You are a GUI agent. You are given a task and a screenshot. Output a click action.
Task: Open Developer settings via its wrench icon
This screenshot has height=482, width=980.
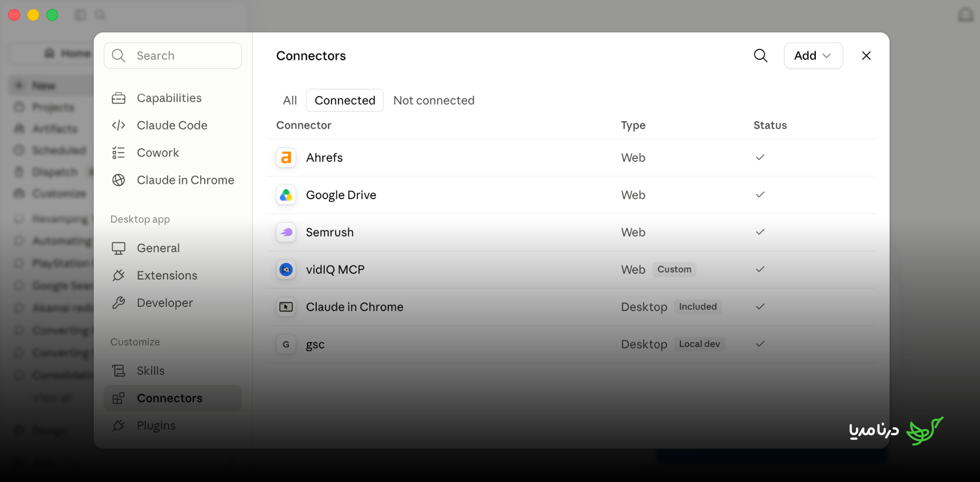(x=119, y=303)
